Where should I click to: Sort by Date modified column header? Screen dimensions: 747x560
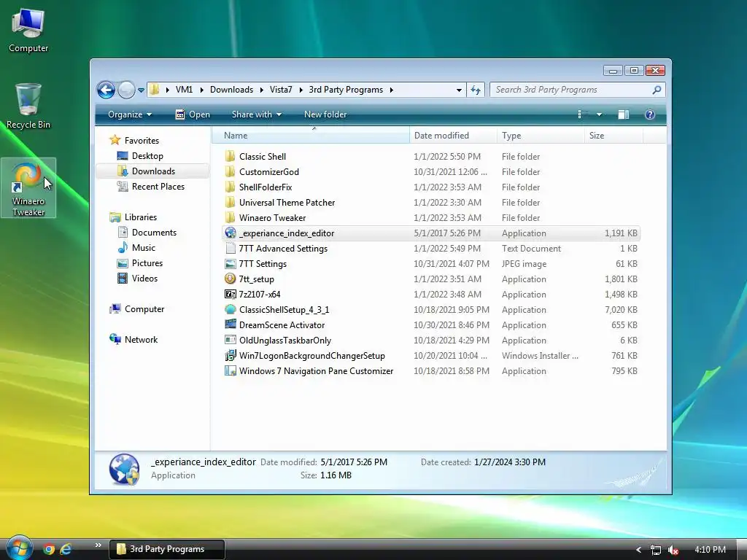click(x=453, y=135)
